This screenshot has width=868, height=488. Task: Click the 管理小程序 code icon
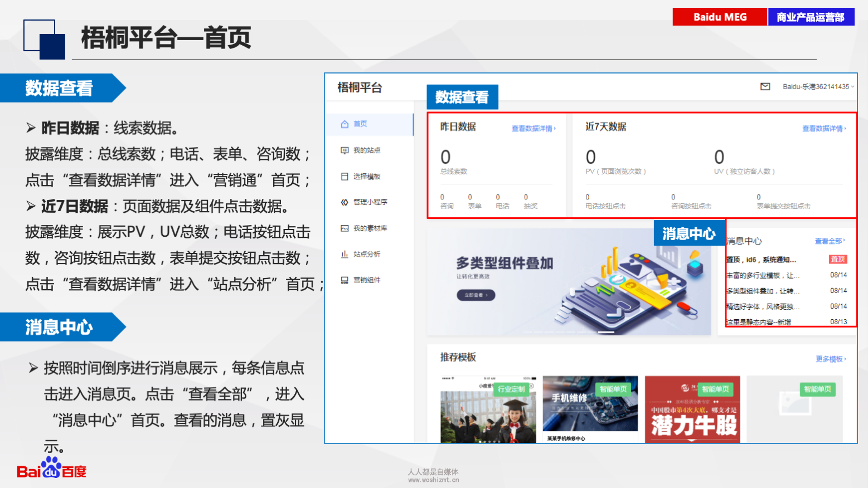pyautogui.click(x=345, y=202)
